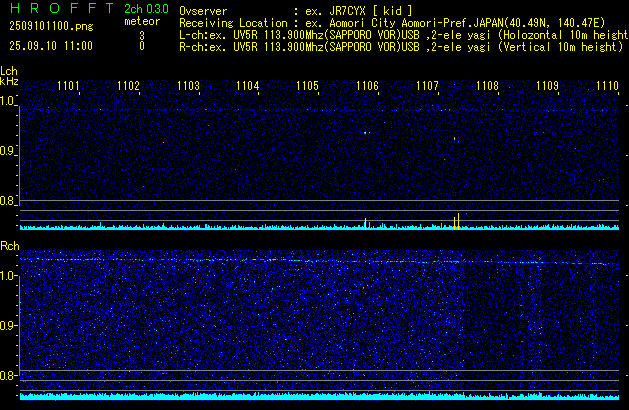Click the bright meteor echo dot near 1106
629x410 pixels.
365,133
